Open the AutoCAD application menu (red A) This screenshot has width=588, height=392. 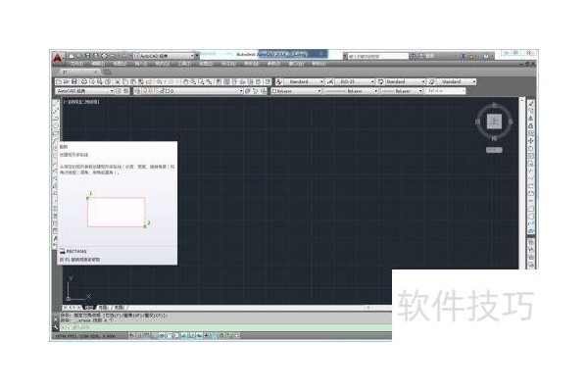coord(58,58)
